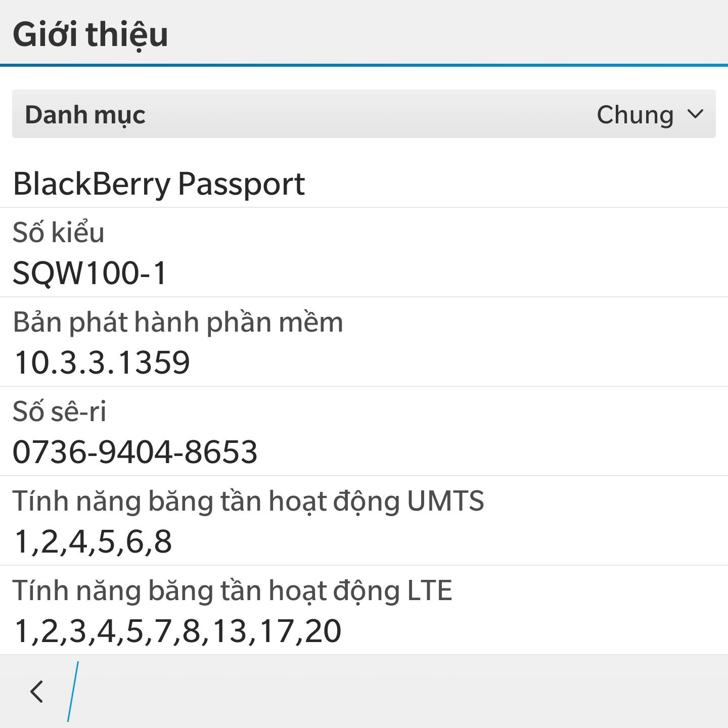Click the blue line under the title header
This screenshot has width=728, height=728.
point(364,65)
